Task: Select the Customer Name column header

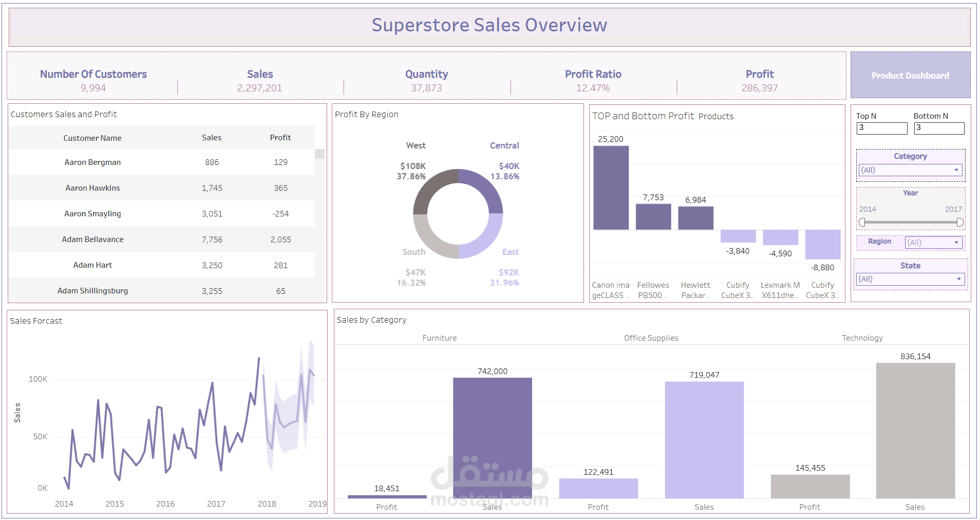Action: click(x=92, y=138)
